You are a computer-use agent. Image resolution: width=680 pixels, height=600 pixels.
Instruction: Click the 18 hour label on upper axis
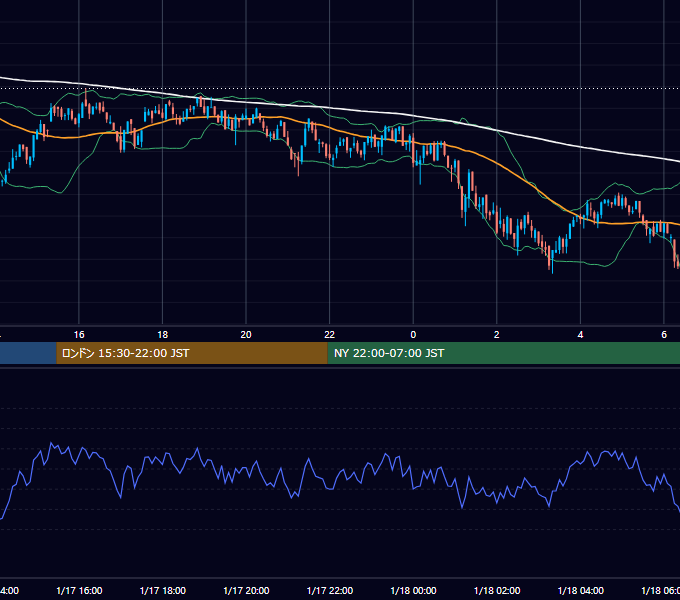point(163,335)
